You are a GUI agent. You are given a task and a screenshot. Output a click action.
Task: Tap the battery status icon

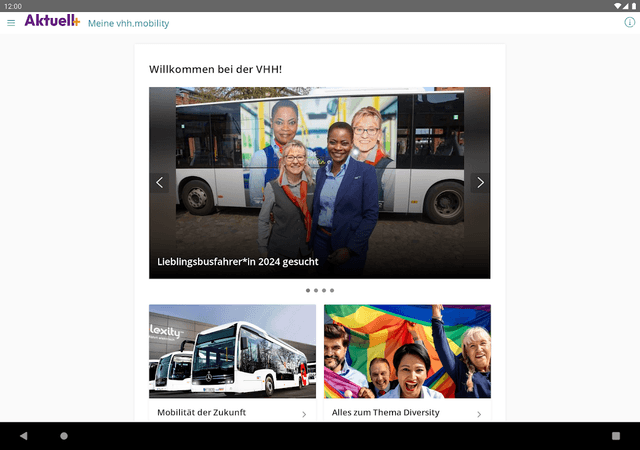click(634, 6)
